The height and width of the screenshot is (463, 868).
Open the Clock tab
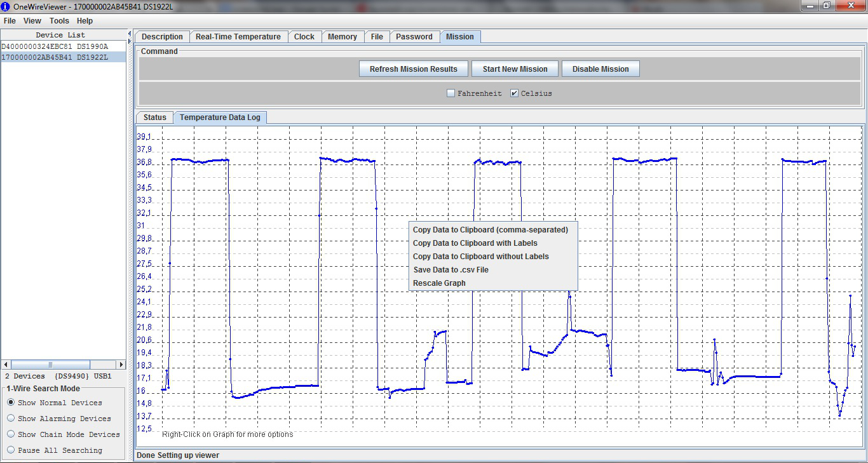[304, 37]
